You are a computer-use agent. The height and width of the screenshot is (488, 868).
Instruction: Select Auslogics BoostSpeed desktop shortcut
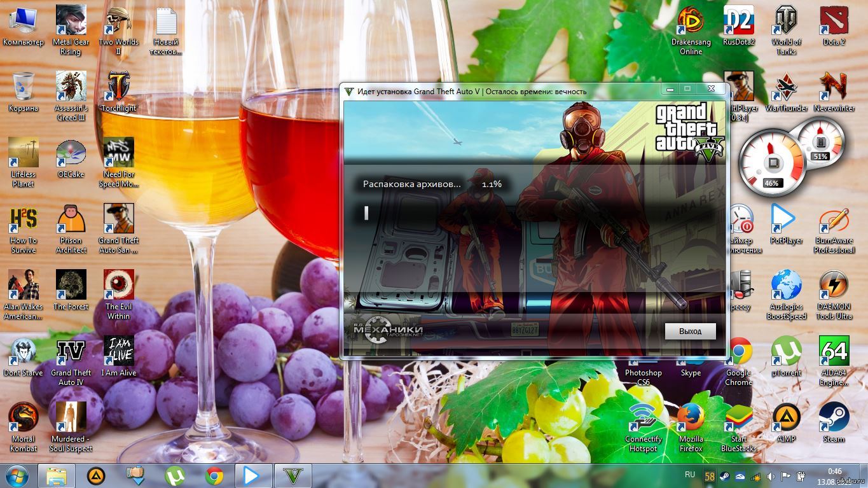(x=787, y=295)
